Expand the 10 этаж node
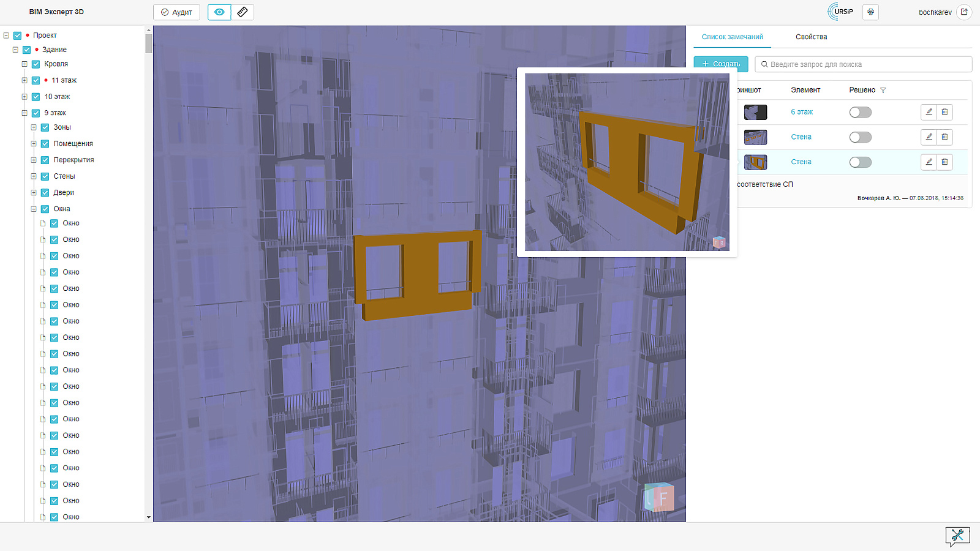 24,97
